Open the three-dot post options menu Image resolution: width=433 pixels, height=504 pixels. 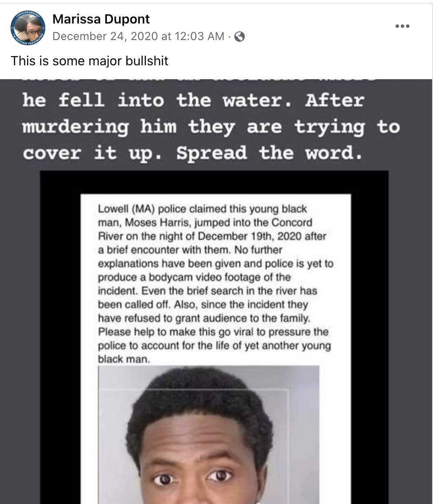[x=403, y=26]
